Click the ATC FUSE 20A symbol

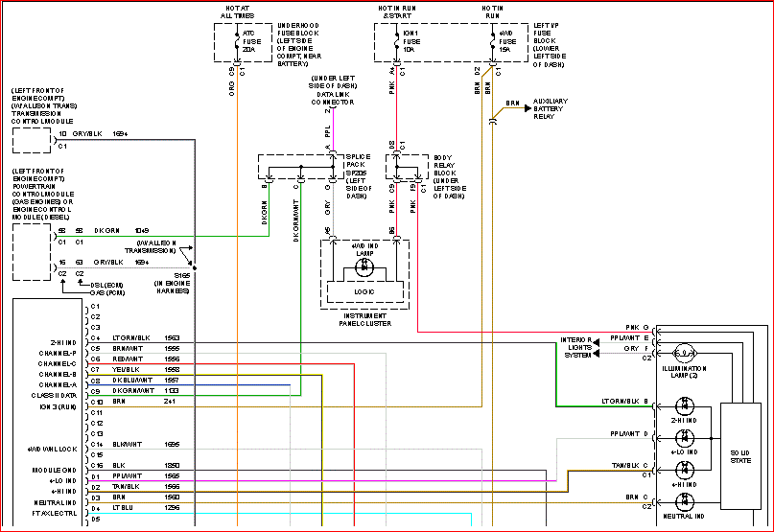click(237, 41)
